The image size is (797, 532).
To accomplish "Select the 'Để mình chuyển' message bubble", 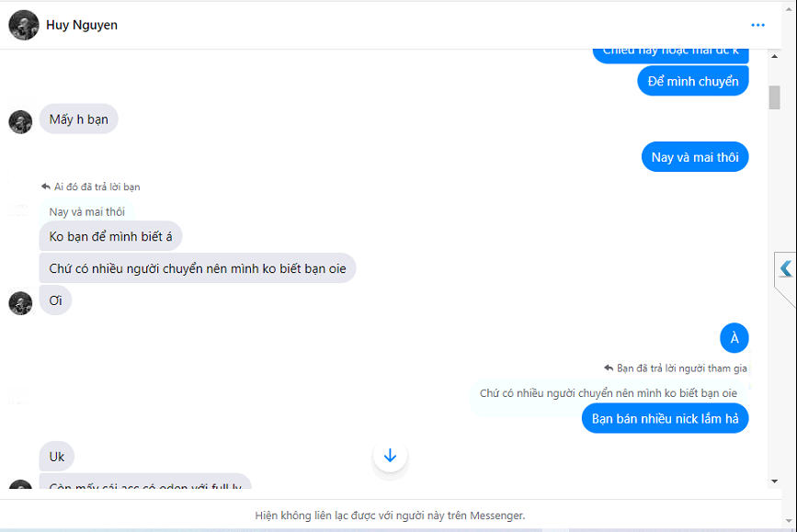I will click(x=693, y=81).
